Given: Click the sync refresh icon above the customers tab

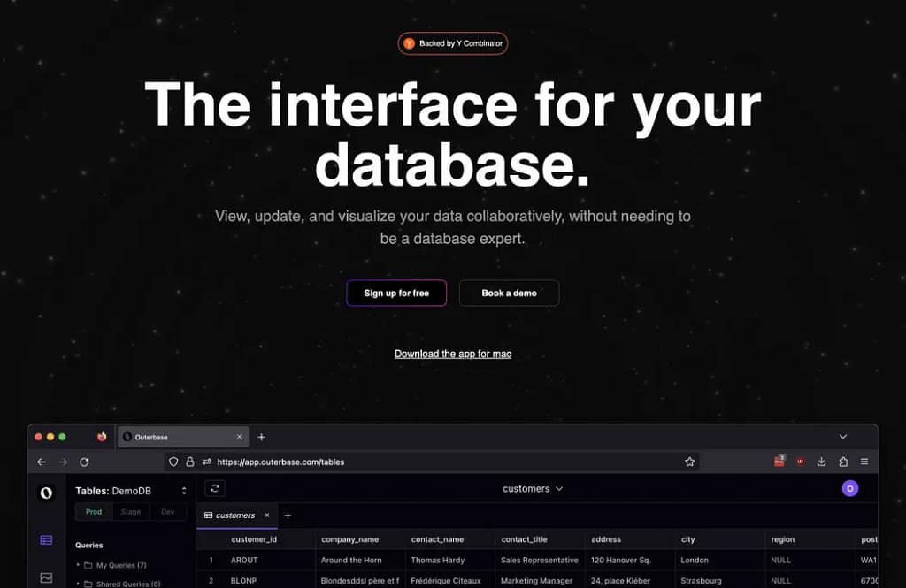Looking at the screenshot, I should point(215,488).
